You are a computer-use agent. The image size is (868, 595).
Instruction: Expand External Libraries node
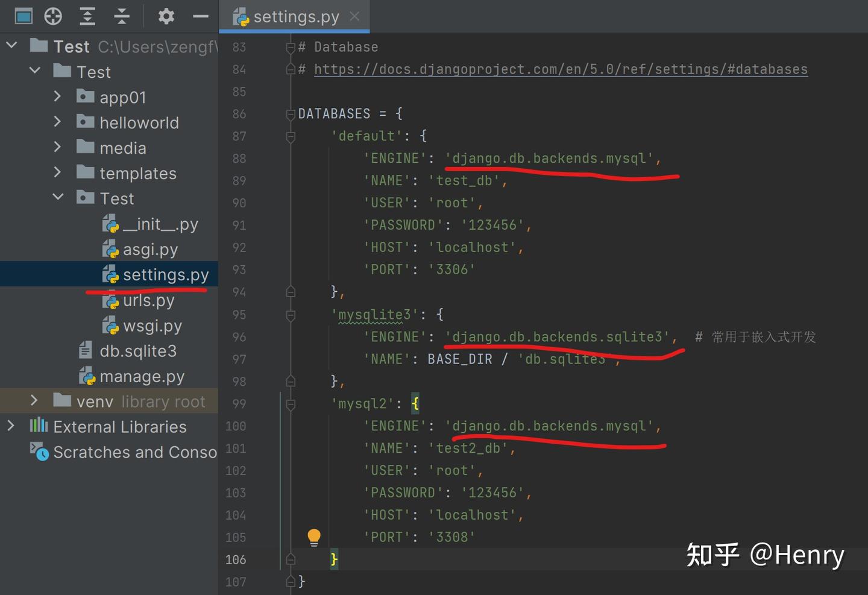(11, 426)
